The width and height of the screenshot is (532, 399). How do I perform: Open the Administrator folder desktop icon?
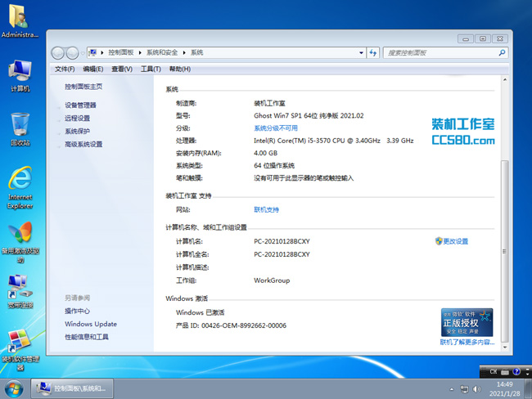pyautogui.click(x=19, y=21)
